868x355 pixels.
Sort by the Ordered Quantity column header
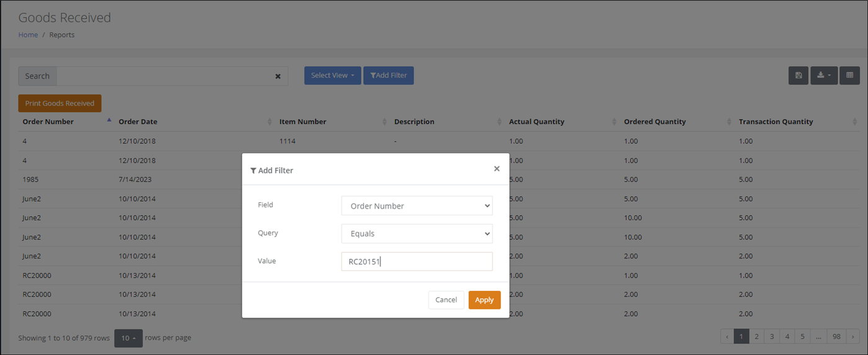tap(677, 122)
